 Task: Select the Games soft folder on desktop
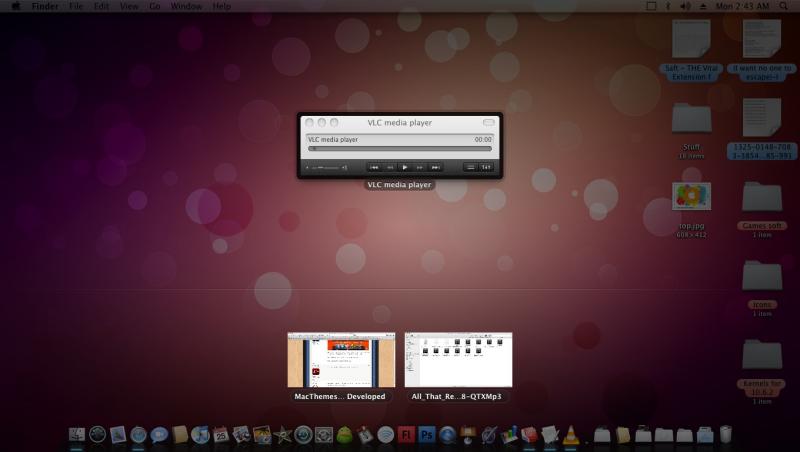pyautogui.click(x=762, y=196)
